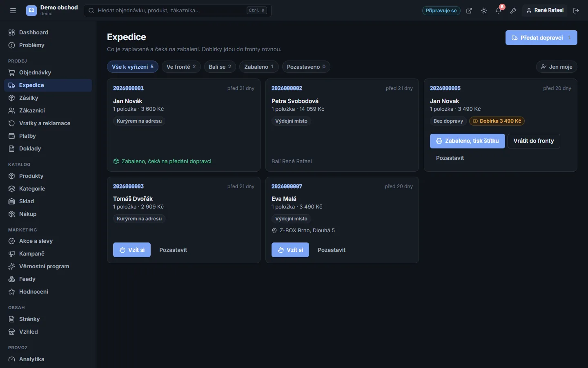
Task: Click the E2 shop logo
Action: coord(31,11)
